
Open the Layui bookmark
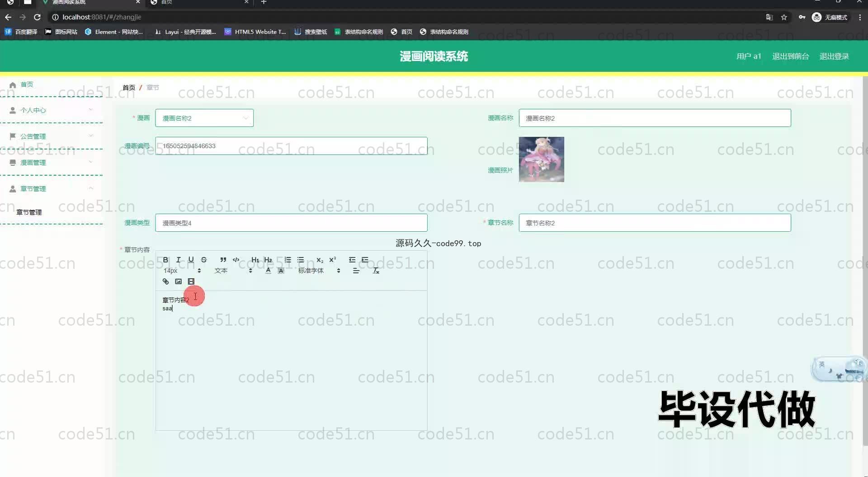tap(185, 32)
